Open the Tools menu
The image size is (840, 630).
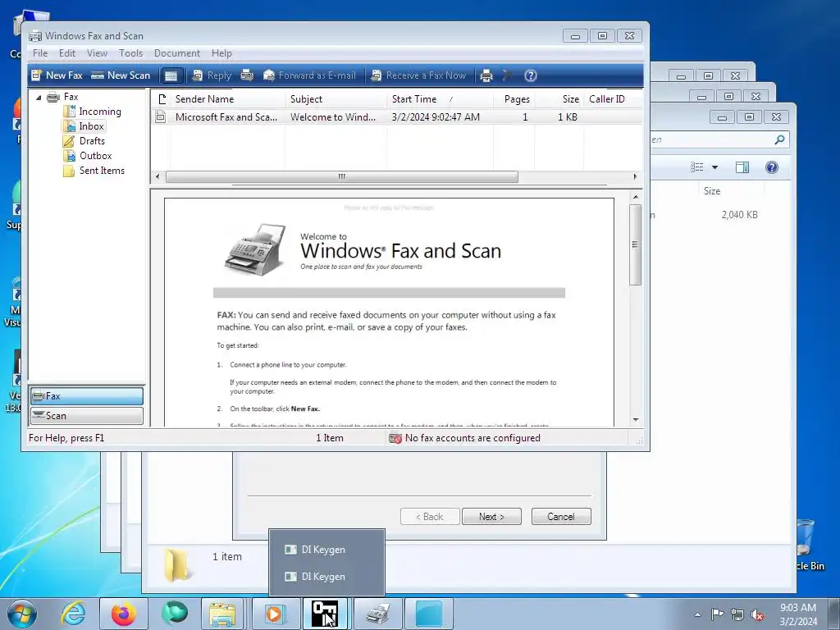click(130, 53)
